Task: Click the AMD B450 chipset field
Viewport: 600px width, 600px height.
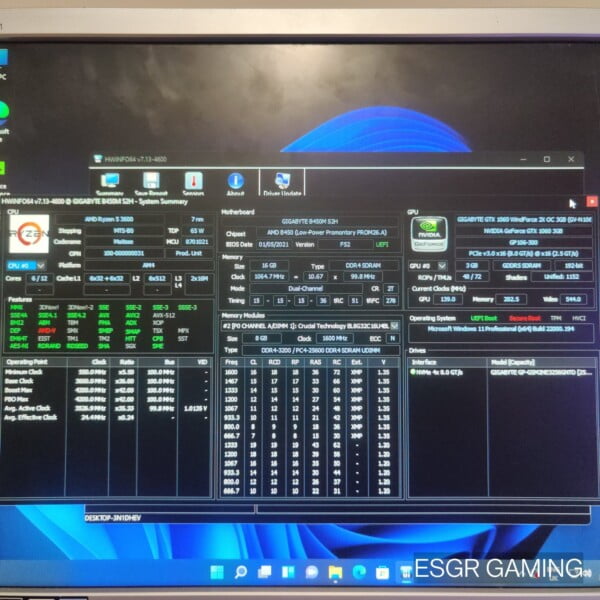Action: pos(327,232)
